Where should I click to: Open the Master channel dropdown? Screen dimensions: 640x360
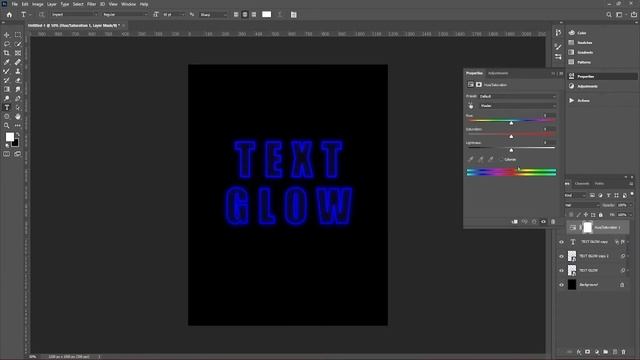coord(518,106)
